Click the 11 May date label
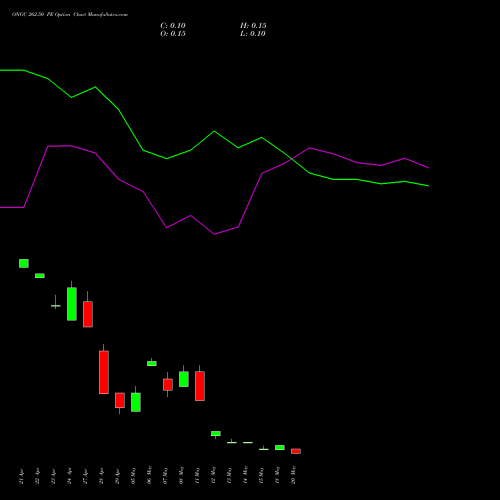500x500 pixels. 198,476
